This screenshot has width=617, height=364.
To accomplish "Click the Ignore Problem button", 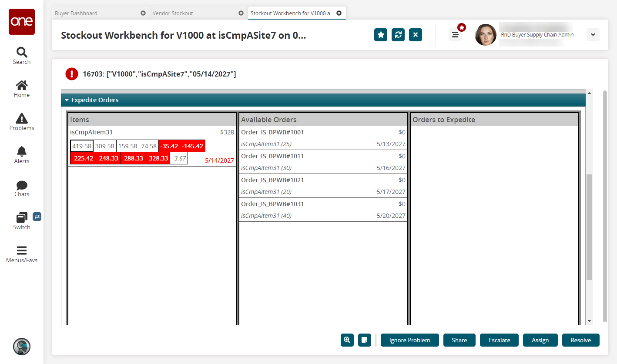I will click(410, 340).
